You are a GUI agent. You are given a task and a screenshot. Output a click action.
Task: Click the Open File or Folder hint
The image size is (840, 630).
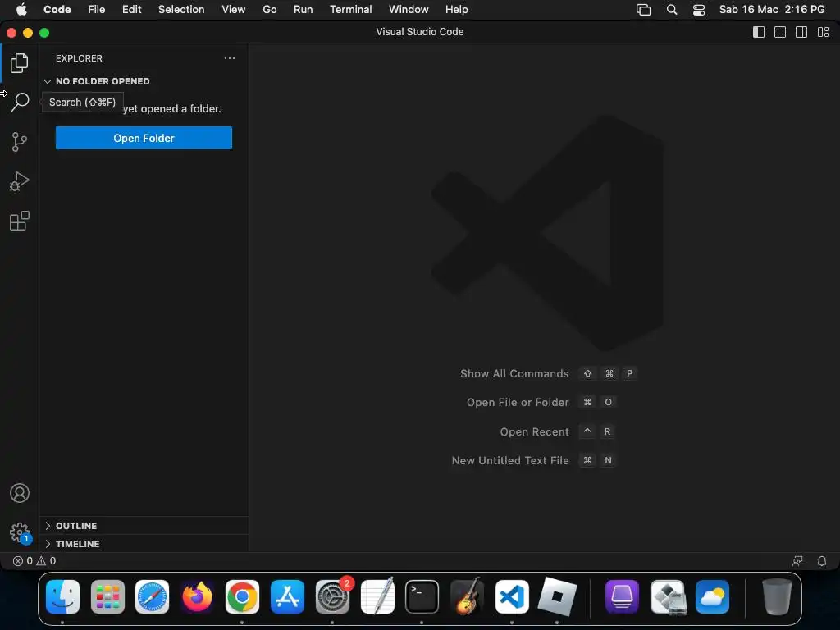[x=541, y=402]
